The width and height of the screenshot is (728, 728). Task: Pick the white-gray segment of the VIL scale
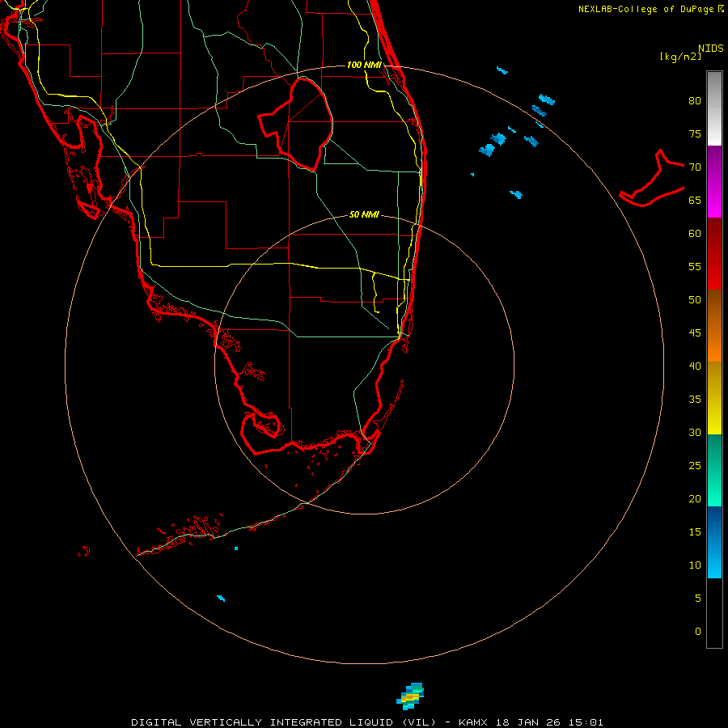pos(714,108)
